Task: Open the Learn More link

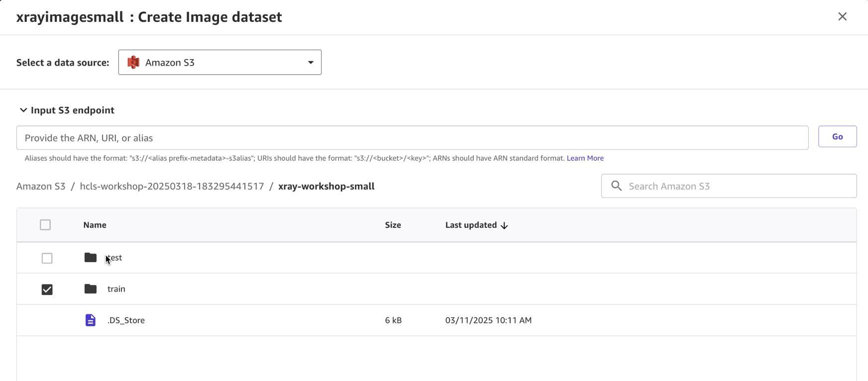Action: 585,158
